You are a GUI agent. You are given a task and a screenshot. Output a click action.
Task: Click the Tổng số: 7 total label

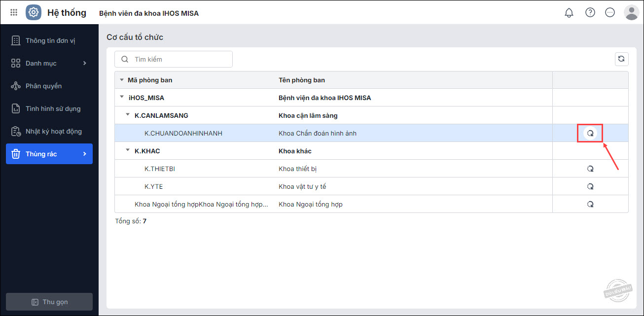131,221
